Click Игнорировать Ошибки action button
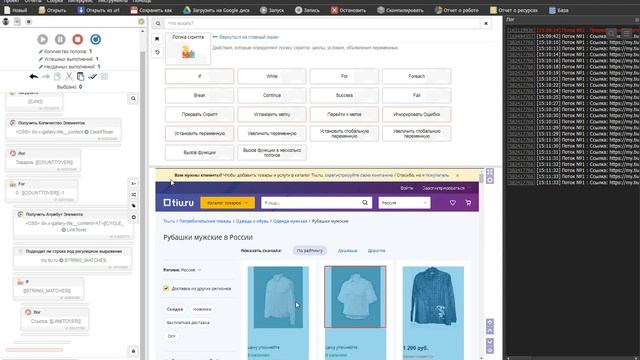The width and height of the screenshot is (640, 360). (416, 114)
